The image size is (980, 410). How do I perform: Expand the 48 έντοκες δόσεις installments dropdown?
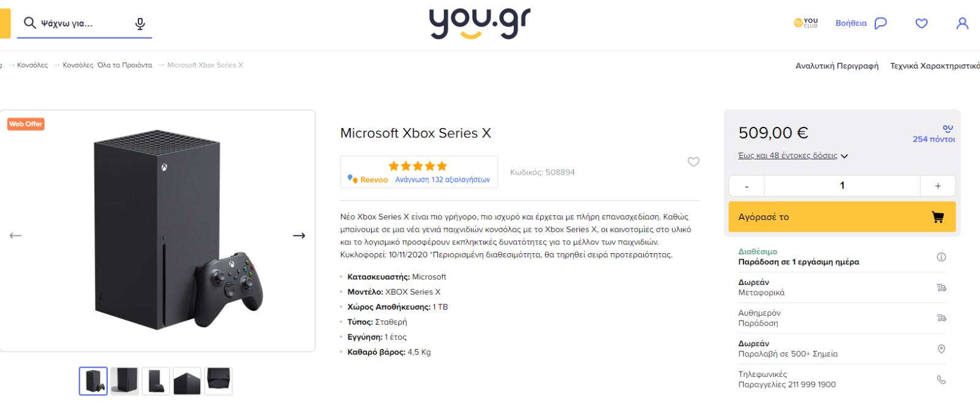pyautogui.click(x=793, y=156)
